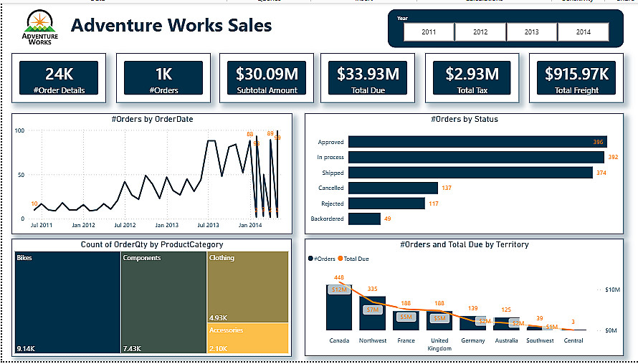Click the $33.93M Total Due card
638x364 pixels.
368,78
